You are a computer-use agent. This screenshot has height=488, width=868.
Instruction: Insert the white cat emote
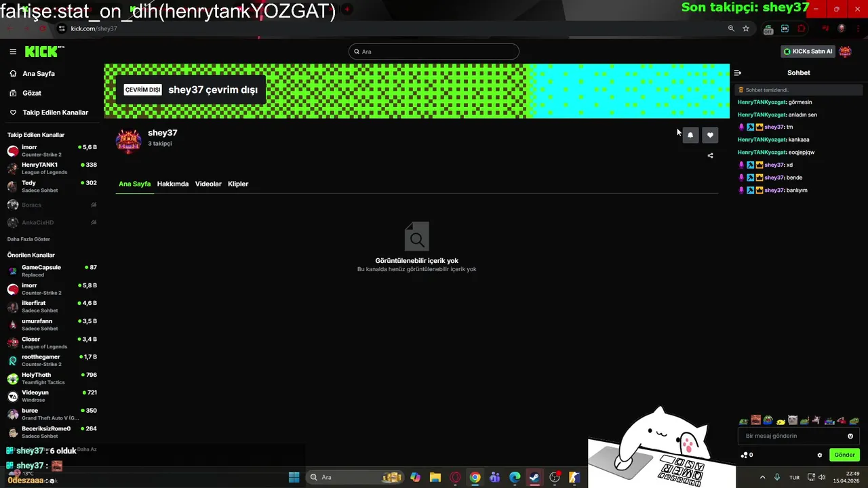tap(793, 421)
